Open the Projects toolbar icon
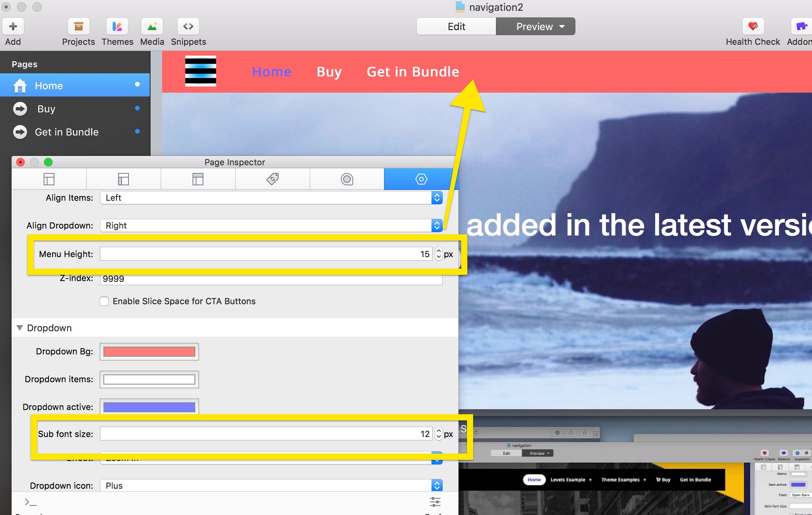This screenshot has height=515, width=812. (x=78, y=27)
